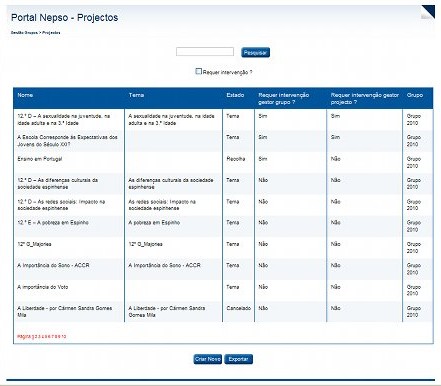
Task: Tick the 'Requer intervenção ?' checkbox
Action: [x=198, y=71]
